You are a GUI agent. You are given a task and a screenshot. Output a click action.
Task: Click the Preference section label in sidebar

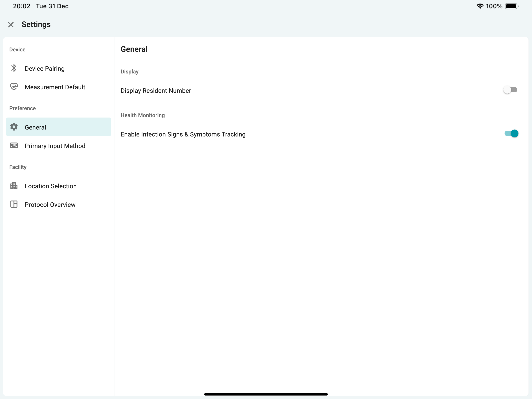(22, 108)
